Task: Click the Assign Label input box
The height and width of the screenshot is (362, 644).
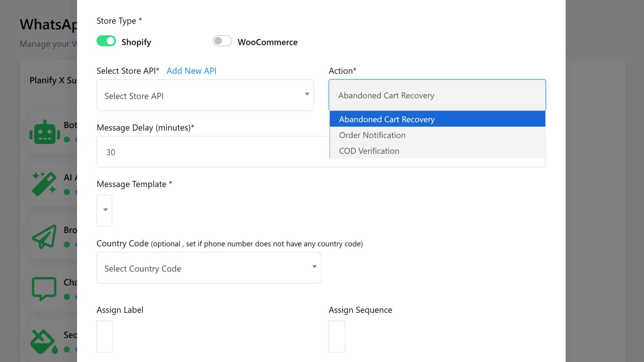Action: point(105,336)
